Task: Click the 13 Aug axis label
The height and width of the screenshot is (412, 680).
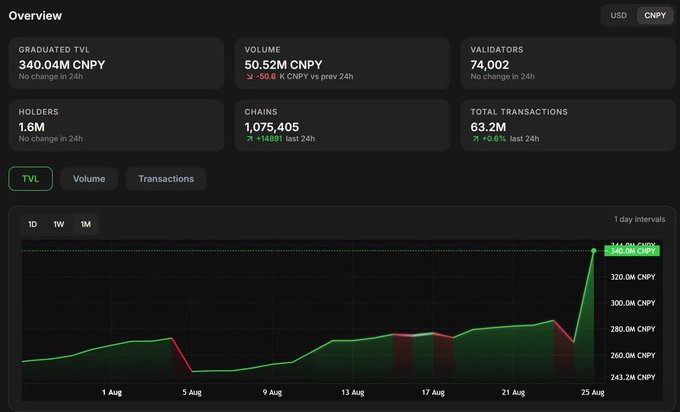Action: tap(353, 392)
